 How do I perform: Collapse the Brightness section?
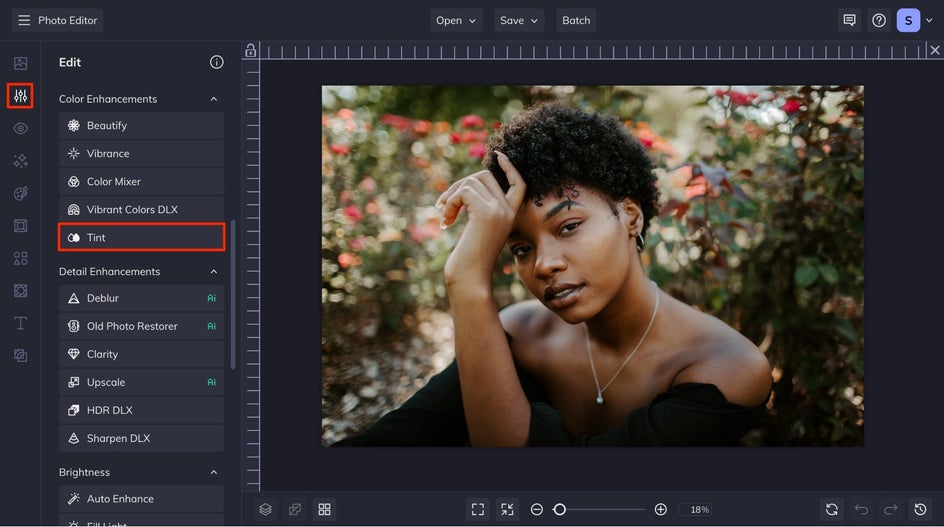pyautogui.click(x=214, y=472)
